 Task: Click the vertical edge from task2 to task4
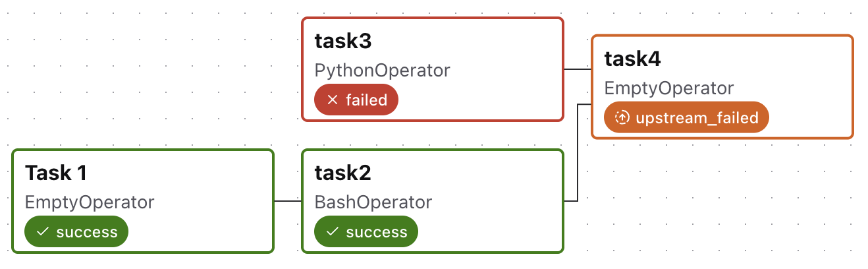[578, 152]
